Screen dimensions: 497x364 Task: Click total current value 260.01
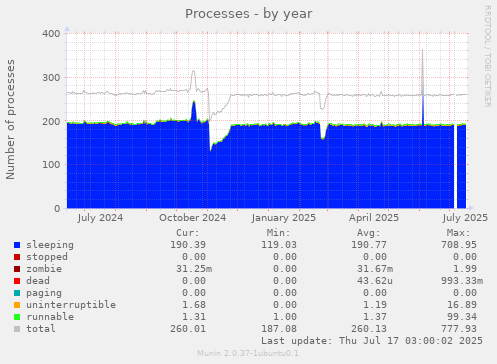(188, 329)
